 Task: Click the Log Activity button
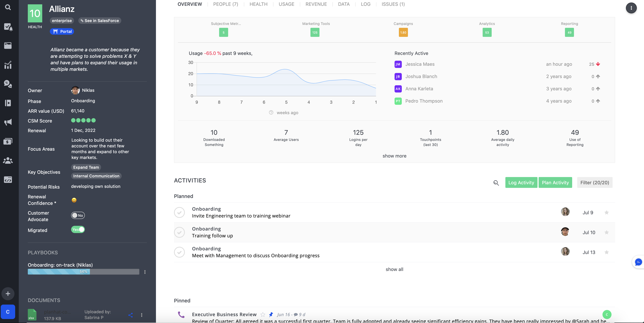click(521, 183)
